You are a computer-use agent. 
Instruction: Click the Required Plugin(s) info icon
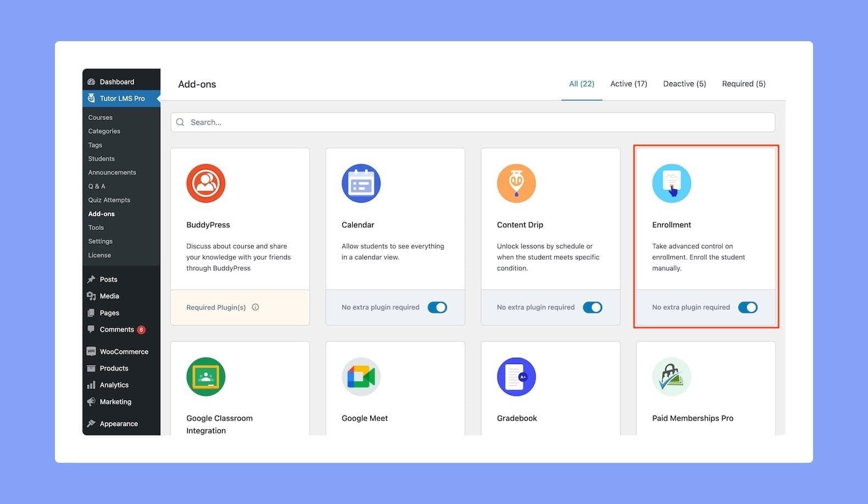coord(255,307)
